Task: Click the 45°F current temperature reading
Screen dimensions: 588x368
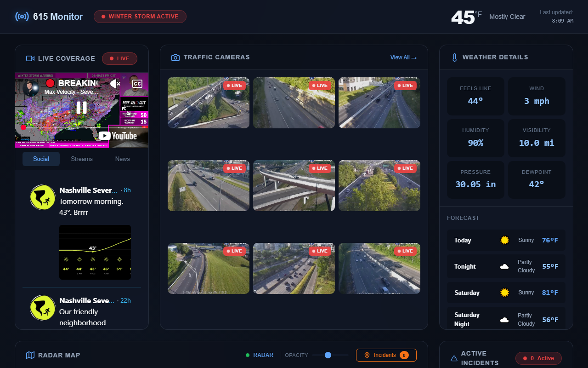Action: click(x=466, y=17)
